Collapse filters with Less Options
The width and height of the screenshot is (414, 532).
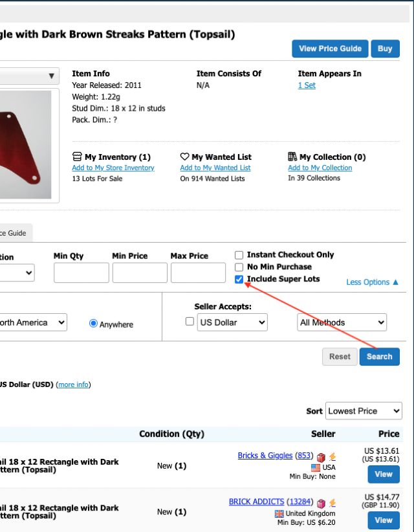point(372,282)
